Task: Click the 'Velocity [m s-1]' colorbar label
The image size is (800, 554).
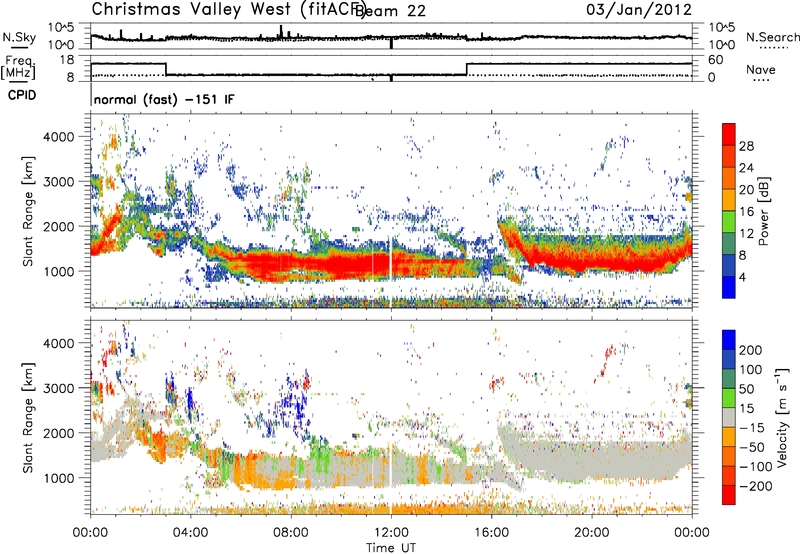Action: [x=782, y=417]
